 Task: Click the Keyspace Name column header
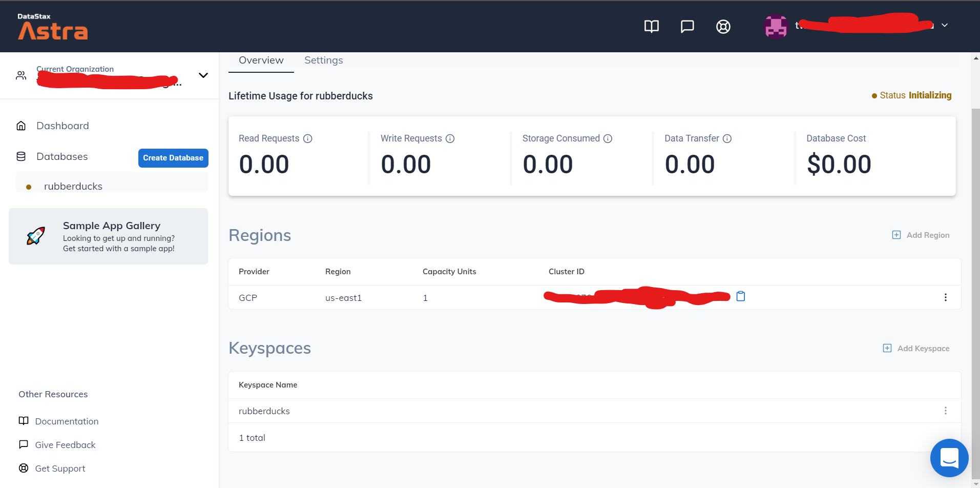268,385
